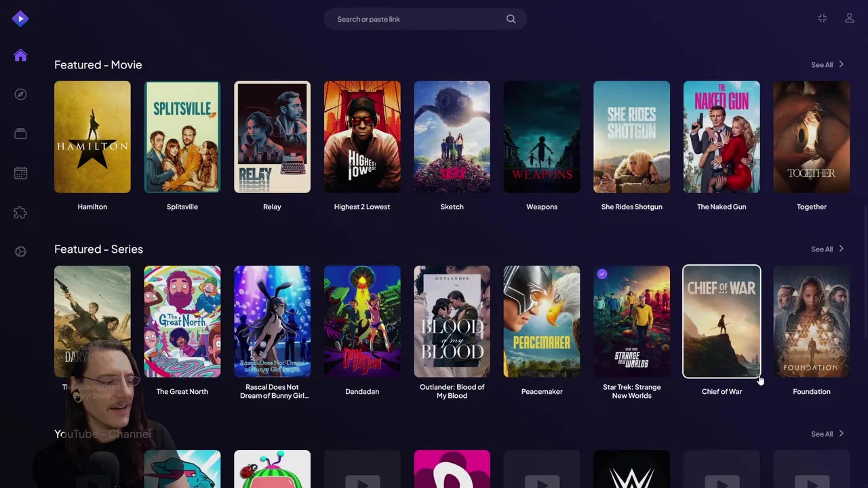868x488 pixels.
Task: Open the Settings gear icon
Action: pyautogui.click(x=20, y=251)
